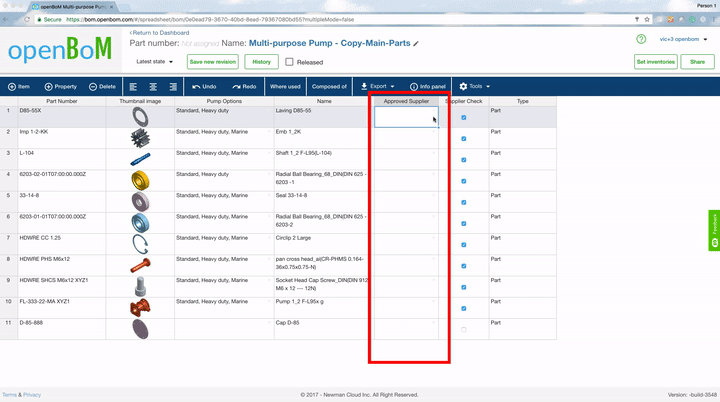Check Supplier Check for D-85-888 row
The image size is (720, 402).
click(463, 329)
